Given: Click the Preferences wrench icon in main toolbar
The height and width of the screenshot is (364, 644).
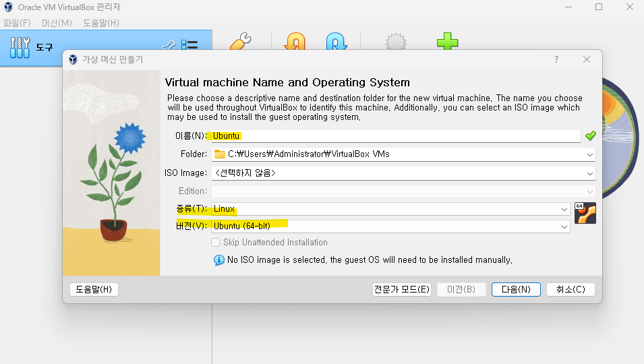Looking at the screenshot, I should click(x=240, y=41).
